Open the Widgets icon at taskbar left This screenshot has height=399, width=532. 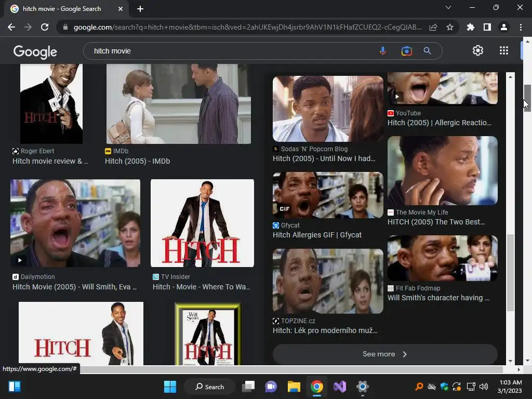pyautogui.click(x=15, y=387)
